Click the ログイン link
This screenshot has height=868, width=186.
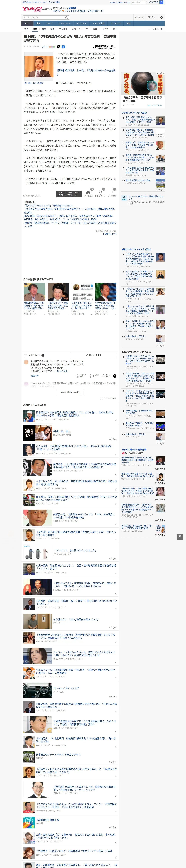tap(57, 11)
